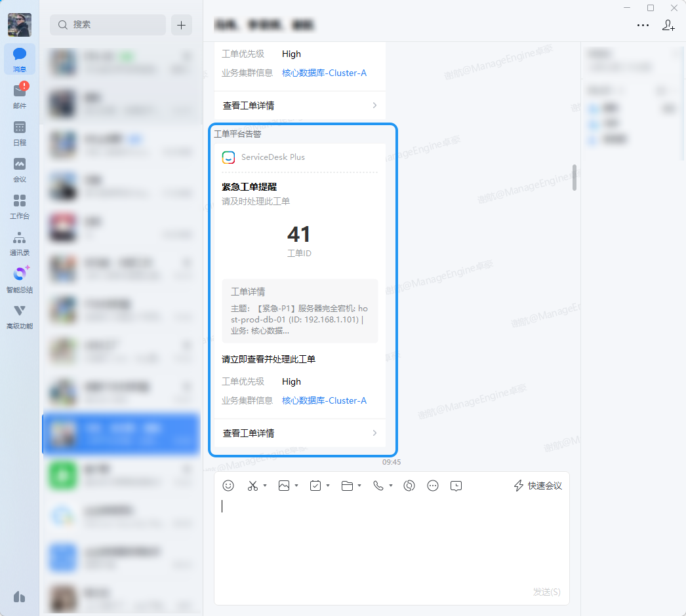Click the folder file icon
The image size is (686, 616).
coord(347,486)
